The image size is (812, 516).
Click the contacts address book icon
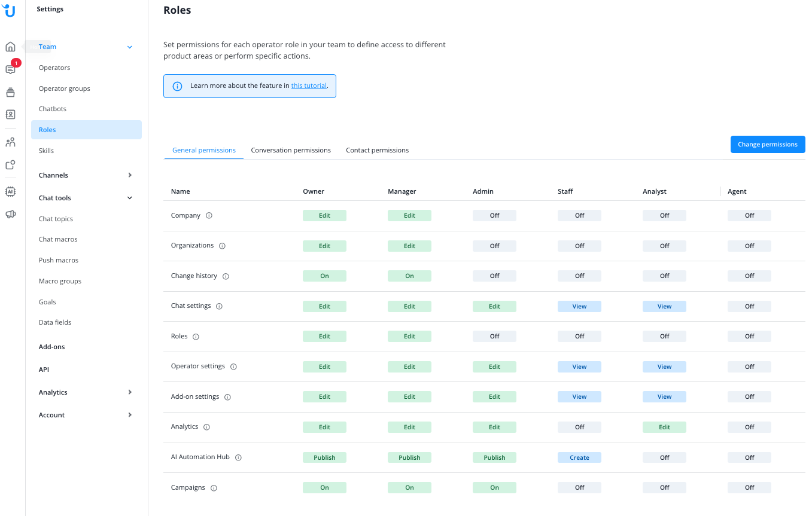tap(10, 114)
